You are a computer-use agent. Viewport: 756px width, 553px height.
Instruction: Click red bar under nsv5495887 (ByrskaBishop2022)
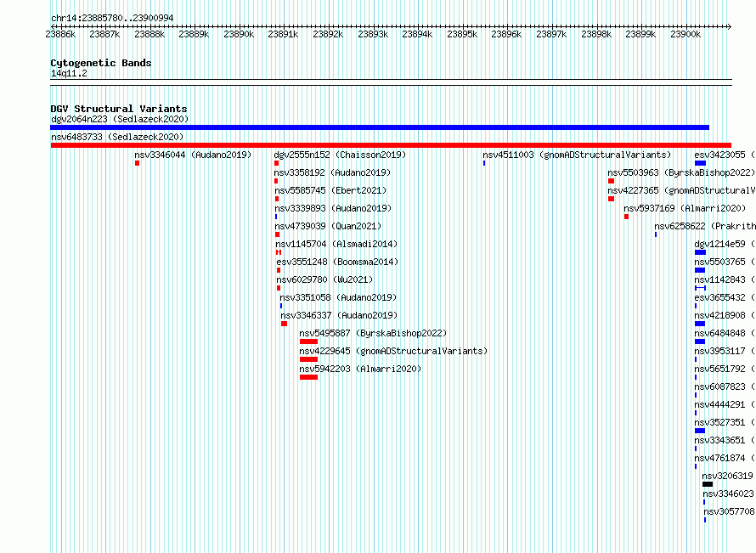click(308, 341)
